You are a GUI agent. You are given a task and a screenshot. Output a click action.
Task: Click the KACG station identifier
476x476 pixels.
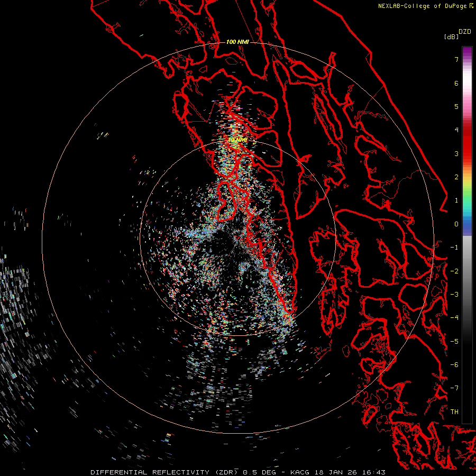tap(300, 472)
